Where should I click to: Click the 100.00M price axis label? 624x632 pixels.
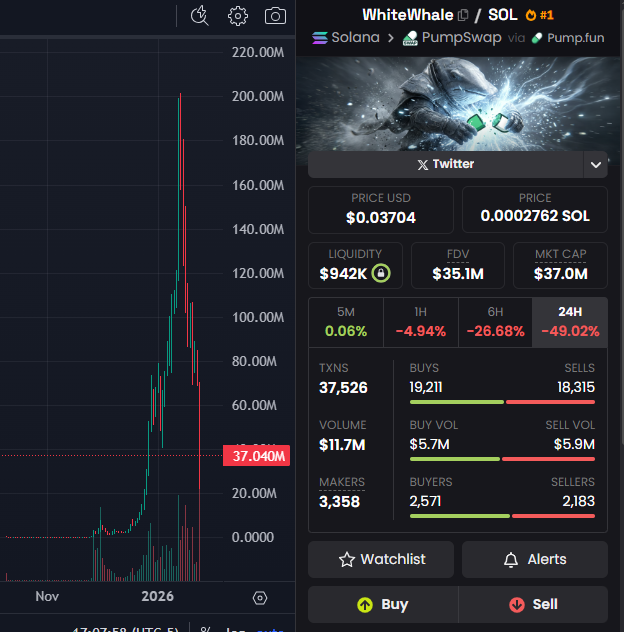258,317
